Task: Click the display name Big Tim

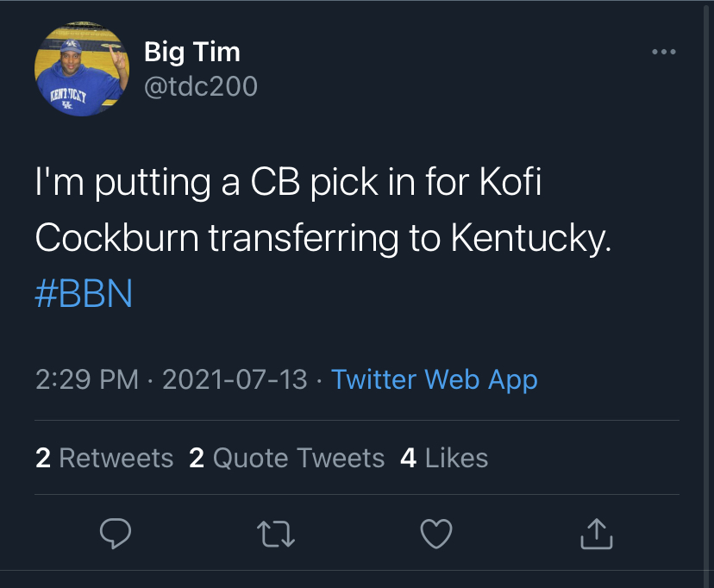Action: point(191,52)
